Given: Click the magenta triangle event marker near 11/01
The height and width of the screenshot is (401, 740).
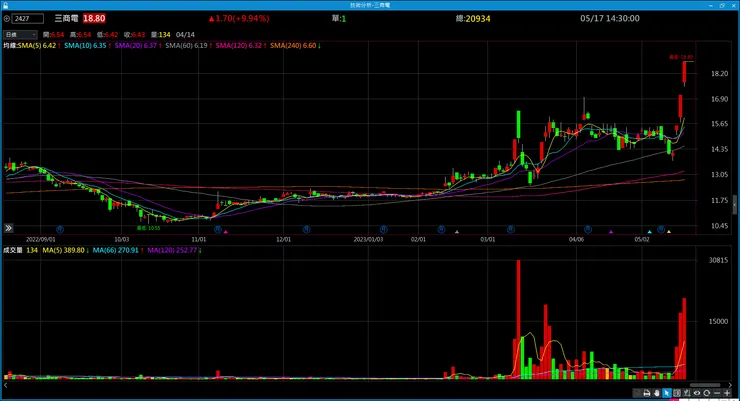Looking at the screenshot, I should [226, 232].
